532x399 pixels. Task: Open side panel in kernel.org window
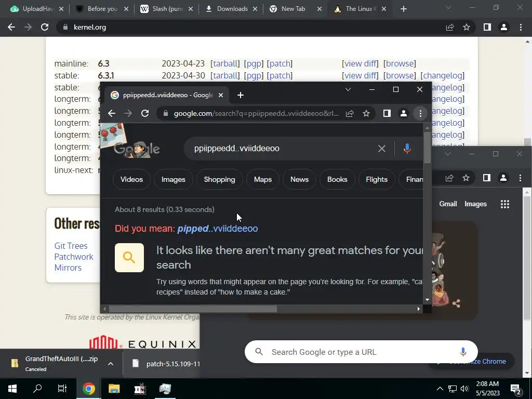pos(487,27)
